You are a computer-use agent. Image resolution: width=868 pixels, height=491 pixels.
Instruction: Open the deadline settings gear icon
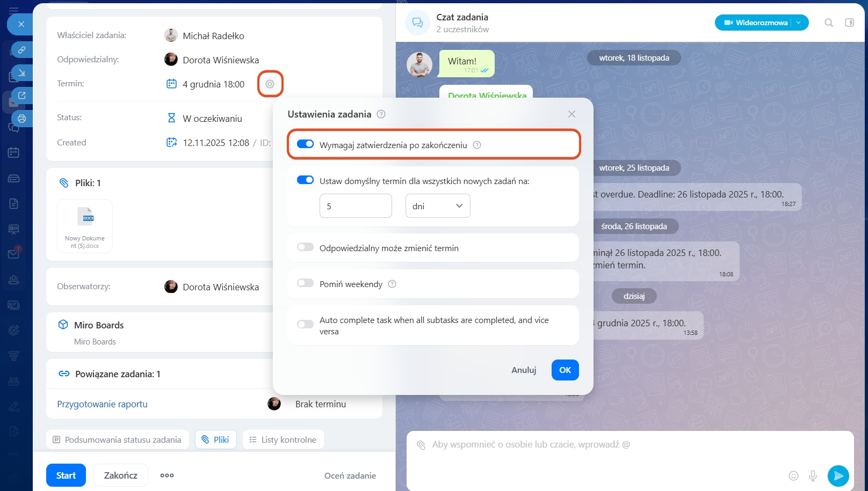point(270,84)
